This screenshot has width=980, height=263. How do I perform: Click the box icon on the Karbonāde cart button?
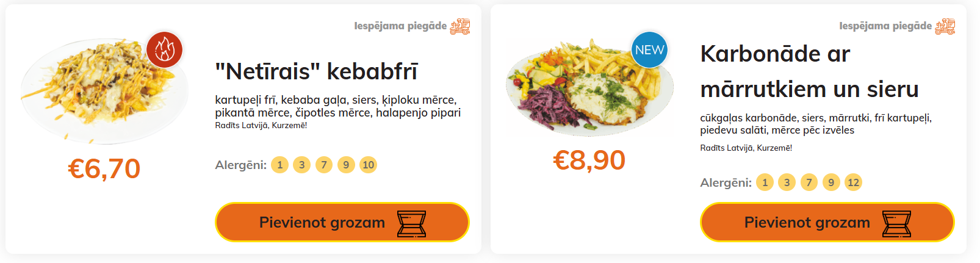[x=897, y=223]
